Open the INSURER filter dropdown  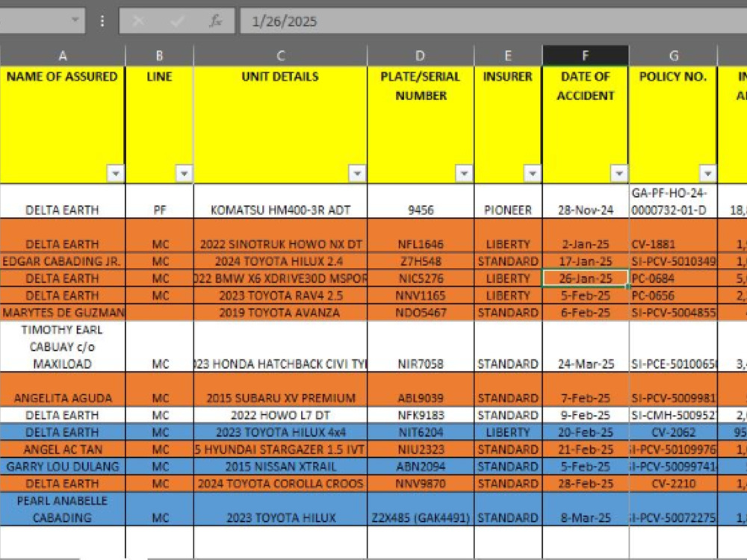tap(532, 174)
